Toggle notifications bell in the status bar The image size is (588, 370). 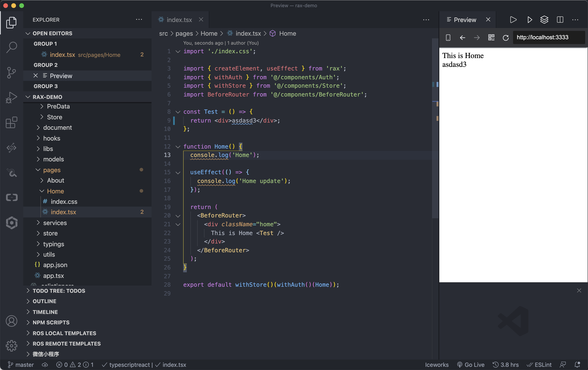pos(578,365)
